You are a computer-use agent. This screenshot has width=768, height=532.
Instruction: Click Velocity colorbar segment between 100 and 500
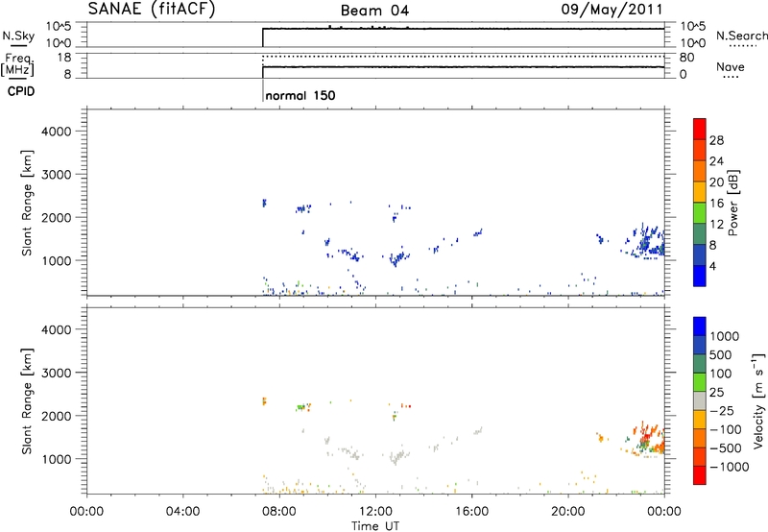click(700, 364)
